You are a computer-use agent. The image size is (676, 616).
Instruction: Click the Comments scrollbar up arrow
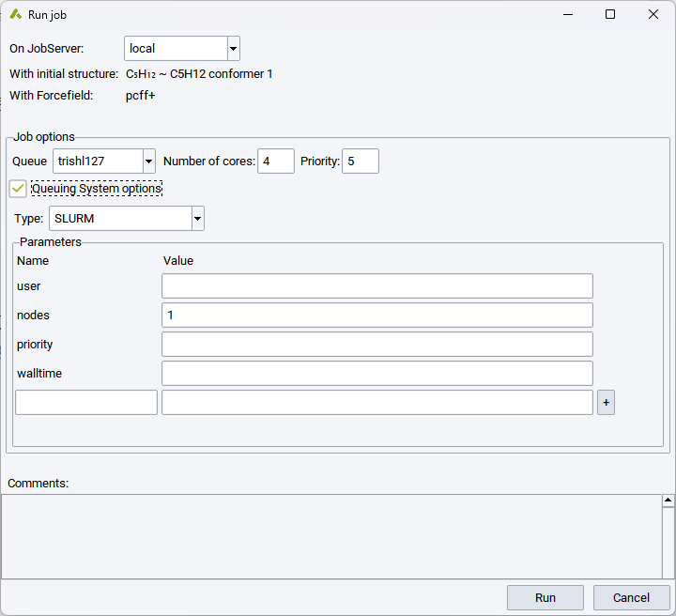[x=668, y=500]
